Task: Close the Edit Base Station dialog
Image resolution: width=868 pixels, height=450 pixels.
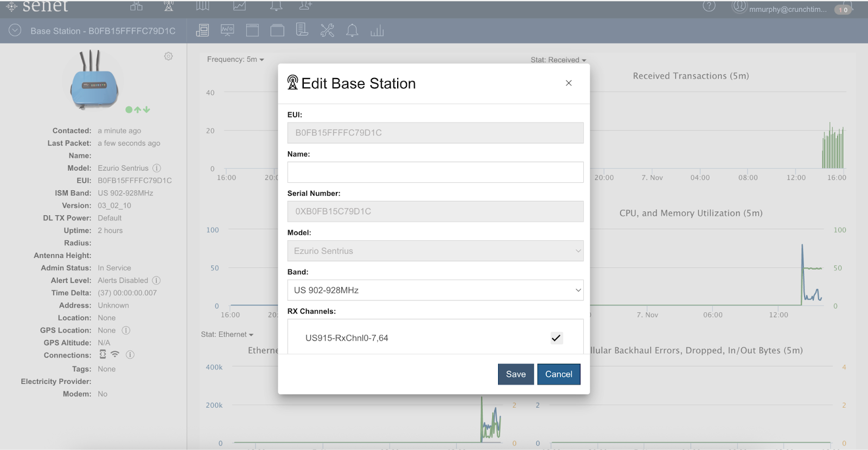Action: [569, 83]
